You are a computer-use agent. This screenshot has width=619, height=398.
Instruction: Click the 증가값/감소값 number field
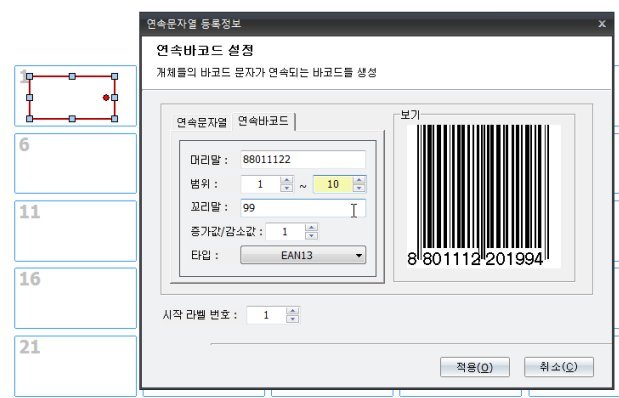[x=285, y=232]
